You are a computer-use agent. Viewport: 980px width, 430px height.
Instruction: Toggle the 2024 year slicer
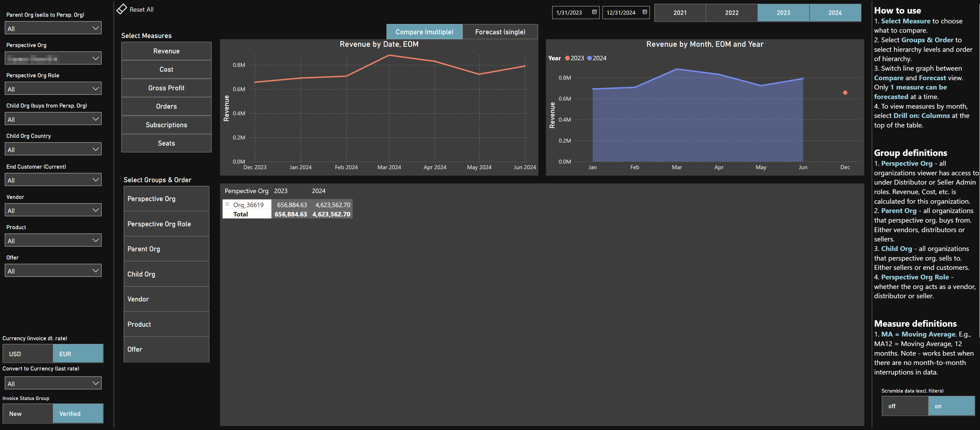835,12
